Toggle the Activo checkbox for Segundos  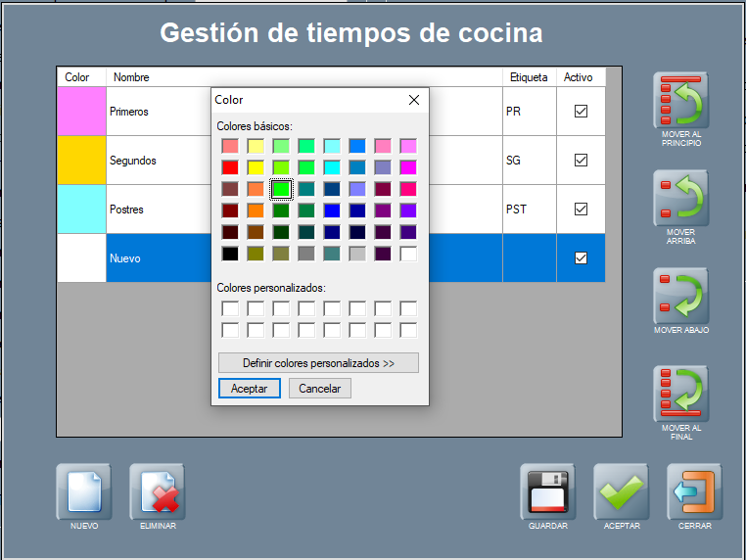click(581, 161)
